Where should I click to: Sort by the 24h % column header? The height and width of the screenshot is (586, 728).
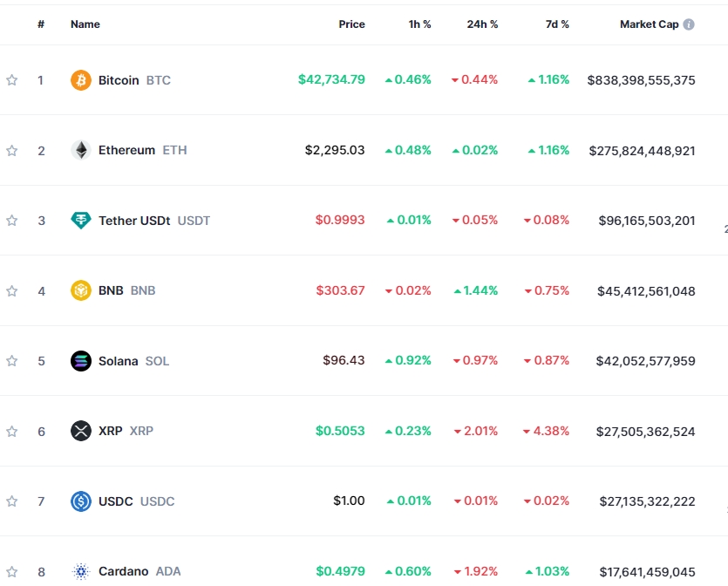(482, 24)
